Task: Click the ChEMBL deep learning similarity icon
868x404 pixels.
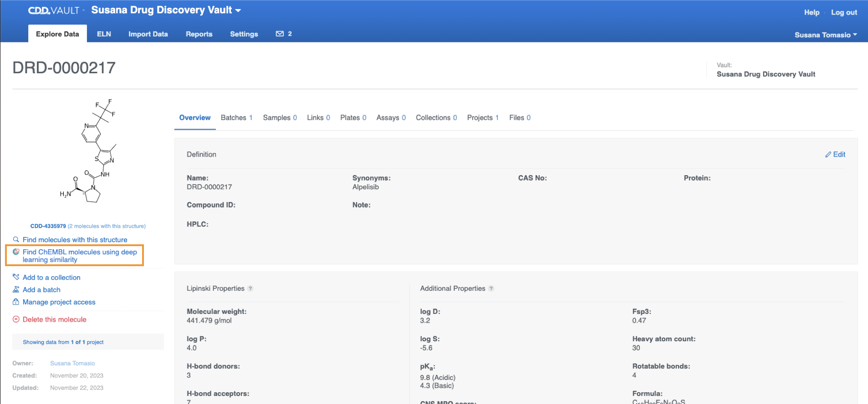Action: (x=16, y=252)
